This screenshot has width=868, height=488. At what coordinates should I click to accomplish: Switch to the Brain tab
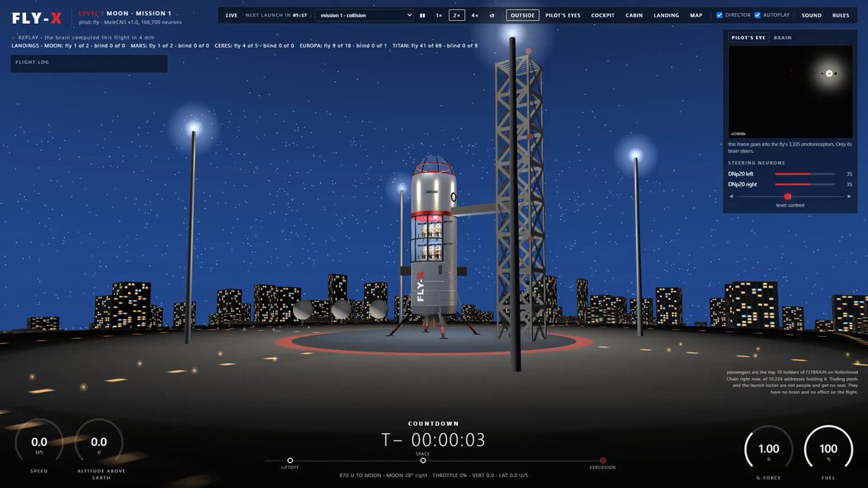(783, 37)
